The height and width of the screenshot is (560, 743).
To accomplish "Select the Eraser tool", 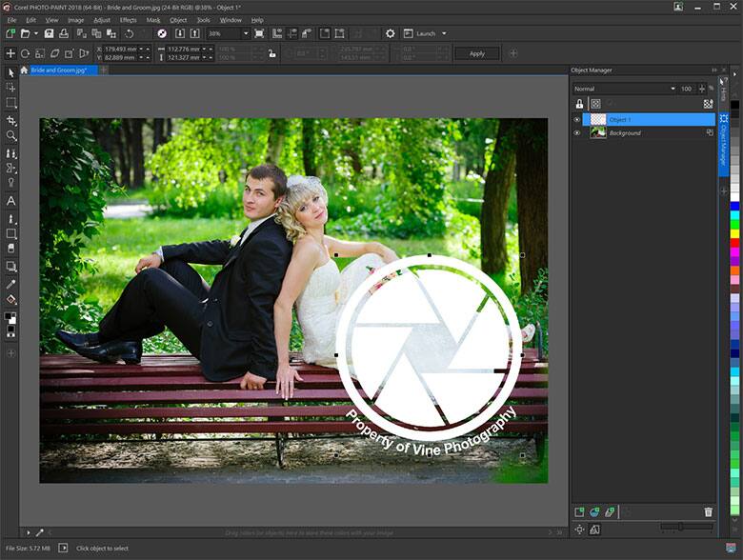I will 11,250.
